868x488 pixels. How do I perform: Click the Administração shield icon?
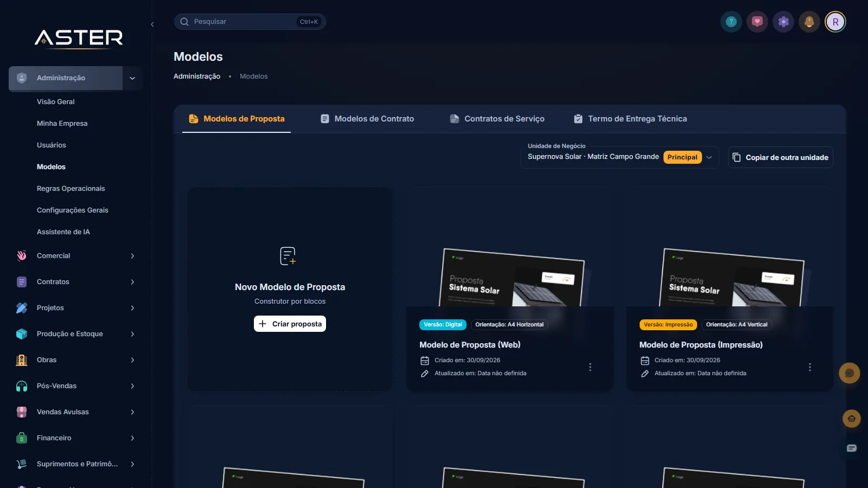coord(22,78)
